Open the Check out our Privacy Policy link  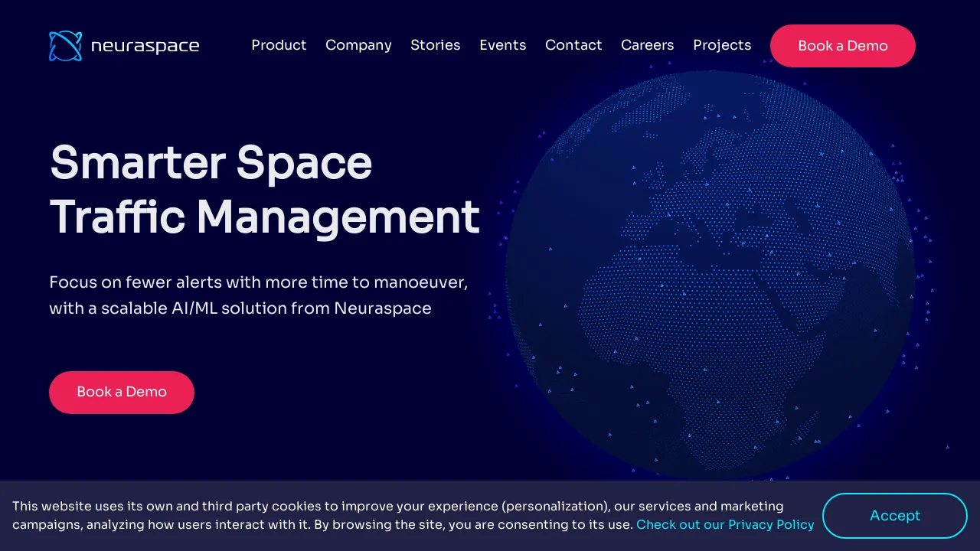coord(725,525)
